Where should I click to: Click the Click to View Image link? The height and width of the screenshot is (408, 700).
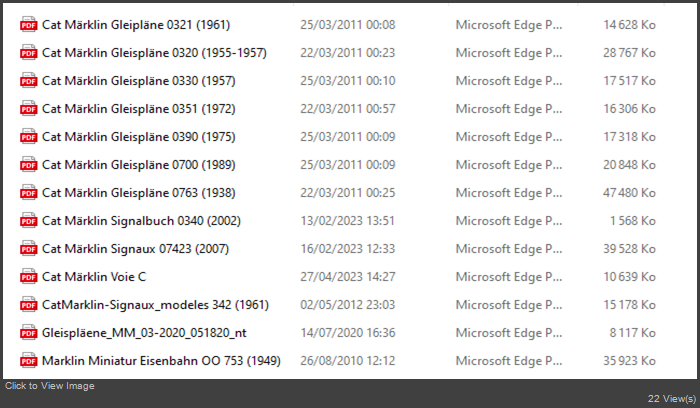click(50, 386)
